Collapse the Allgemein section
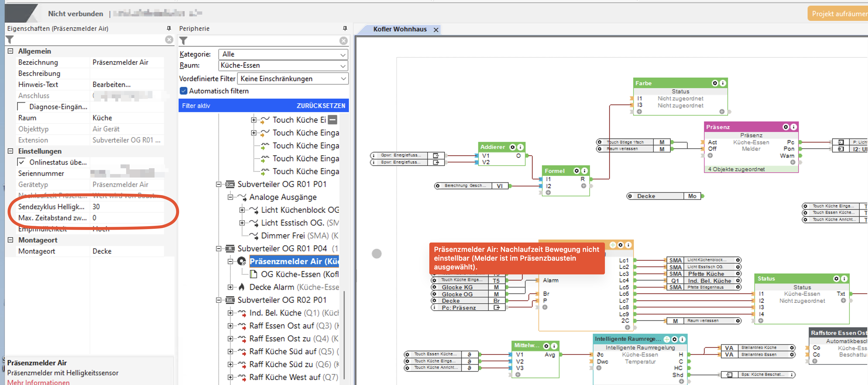 pos(11,51)
